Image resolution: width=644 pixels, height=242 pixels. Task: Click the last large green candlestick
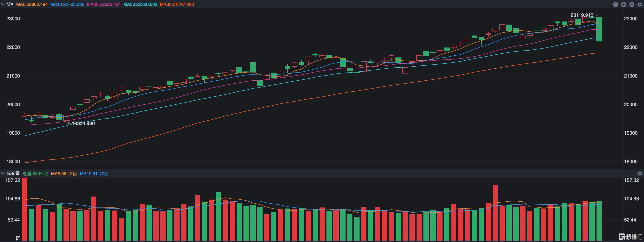pyautogui.click(x=599, y=29)
